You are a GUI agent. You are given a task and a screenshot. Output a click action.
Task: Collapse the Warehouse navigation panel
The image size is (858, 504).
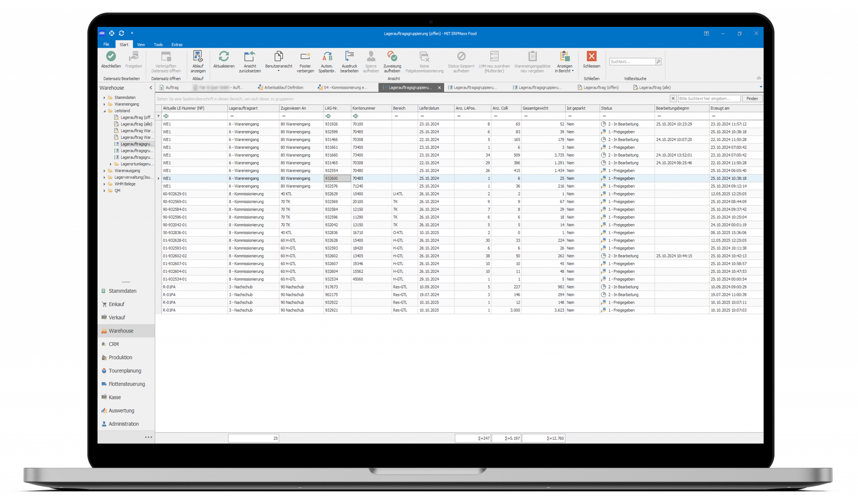151,88
